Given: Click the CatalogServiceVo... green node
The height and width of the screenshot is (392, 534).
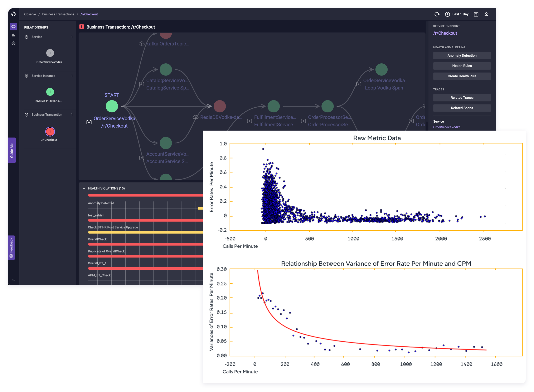Looking at the screenshot, I should coord(166,69).
